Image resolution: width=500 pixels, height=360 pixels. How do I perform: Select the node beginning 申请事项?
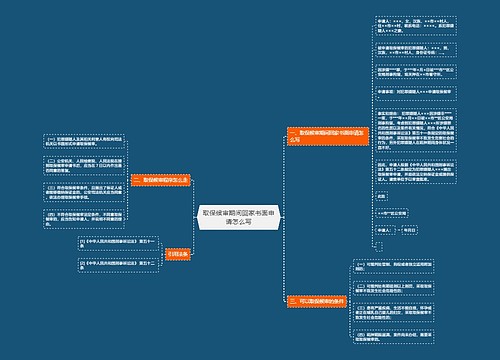click(x=416, y=94)
